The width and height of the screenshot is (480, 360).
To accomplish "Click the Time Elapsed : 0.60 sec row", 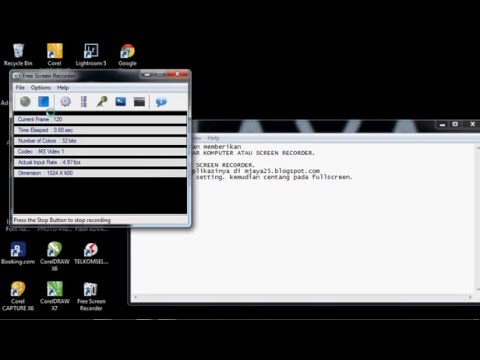I will coord(100,130).
